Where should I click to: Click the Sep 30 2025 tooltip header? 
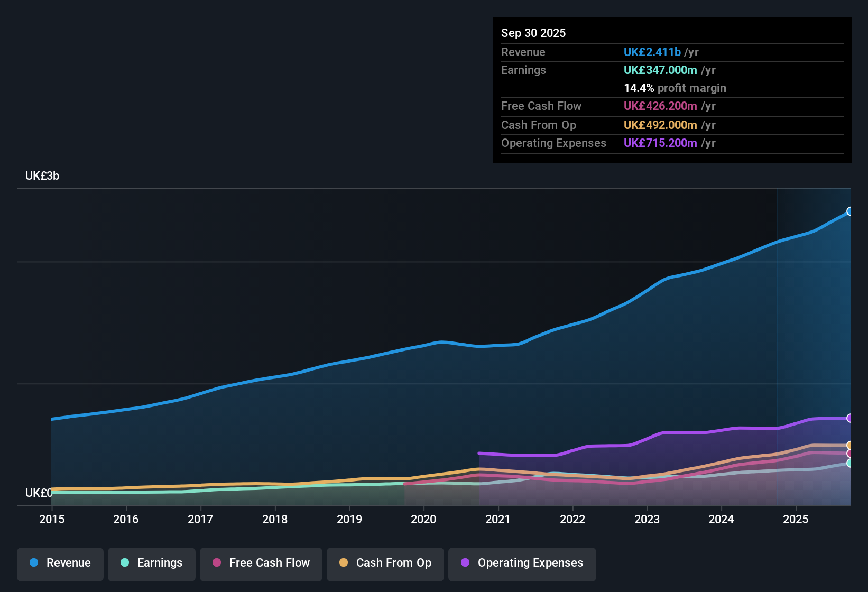coord(533,33)
